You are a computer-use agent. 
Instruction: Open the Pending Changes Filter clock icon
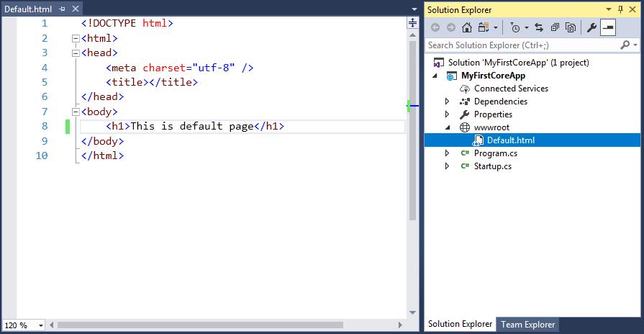point(514,27)
